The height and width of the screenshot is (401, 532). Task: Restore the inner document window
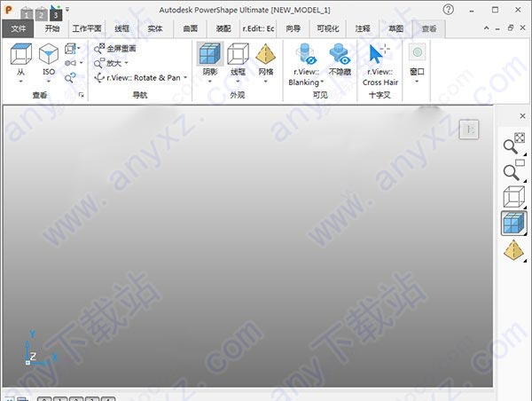tap(511, 28)
